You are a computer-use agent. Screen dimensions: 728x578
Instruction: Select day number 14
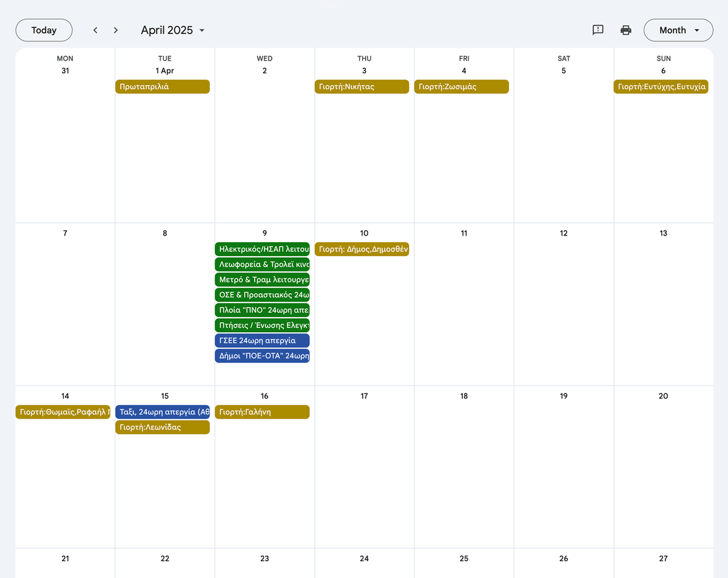point(65,396)
